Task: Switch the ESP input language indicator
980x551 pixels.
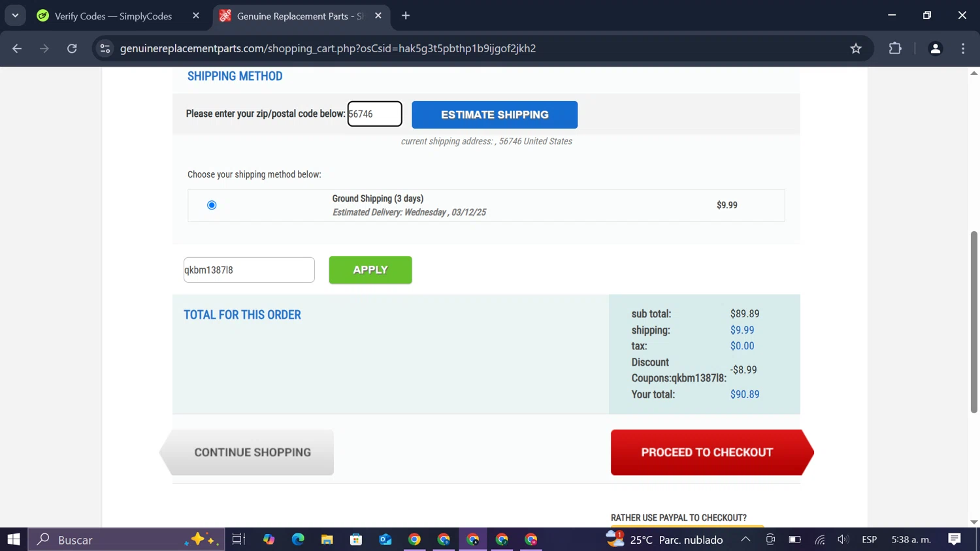Action: 870,539
